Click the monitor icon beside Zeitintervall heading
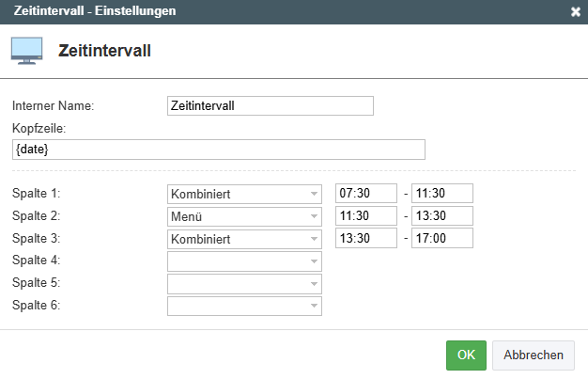The width and height of the screenshot is (588, 379). [26, 51]
